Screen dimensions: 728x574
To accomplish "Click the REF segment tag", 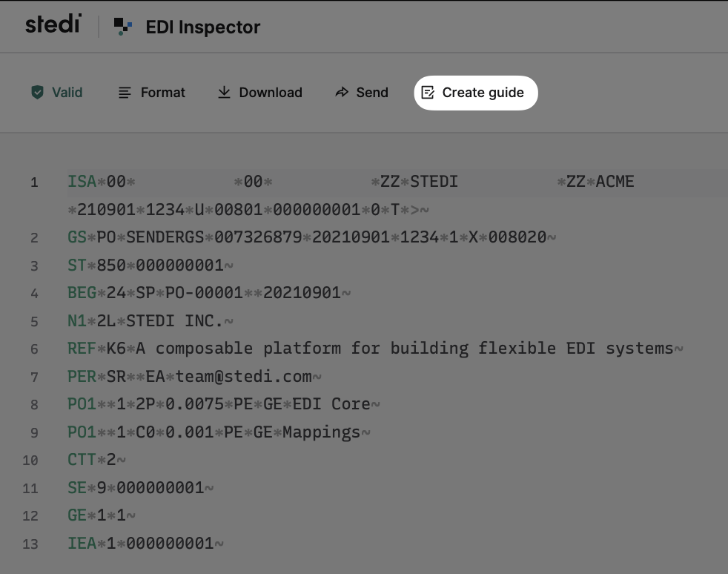I will 82,349.
